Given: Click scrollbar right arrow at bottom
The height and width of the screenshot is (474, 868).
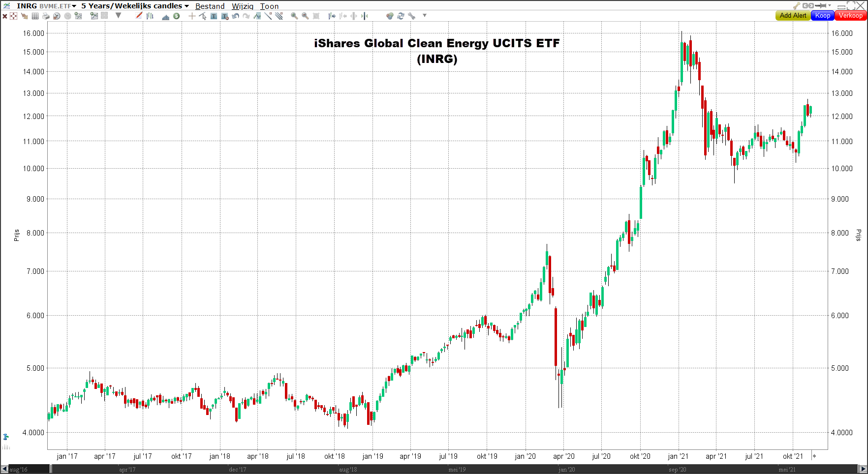Looking at the screenshot, I should (863, 469).
